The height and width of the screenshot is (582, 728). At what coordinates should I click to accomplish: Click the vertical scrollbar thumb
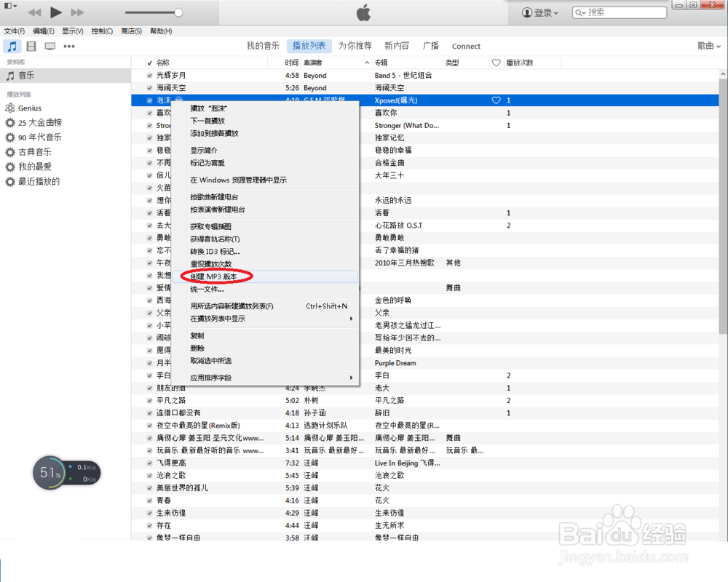723,206
